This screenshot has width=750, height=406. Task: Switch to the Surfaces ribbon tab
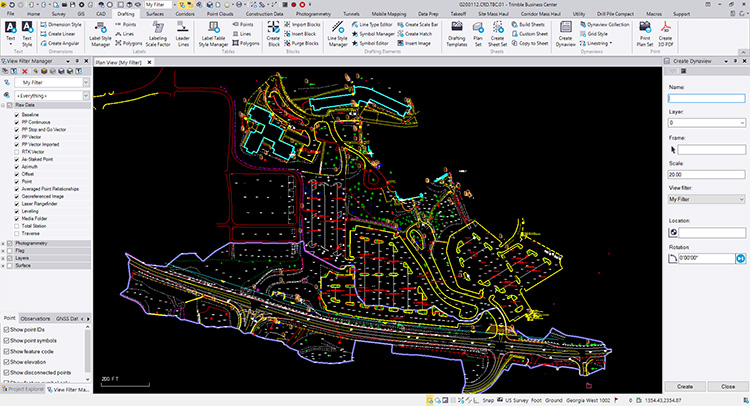tap(155, 14)
